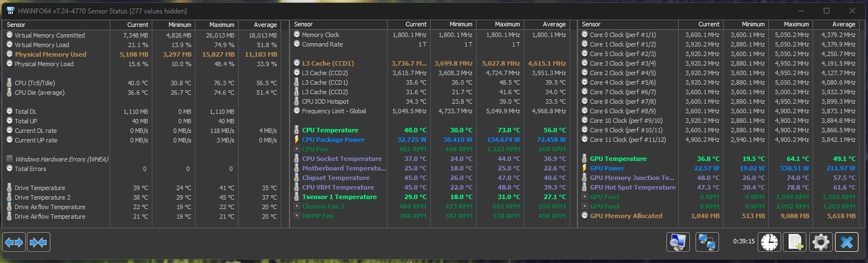868x263 pixels.
Task: Select the Virtual Memory Load row
Action: 142,45
